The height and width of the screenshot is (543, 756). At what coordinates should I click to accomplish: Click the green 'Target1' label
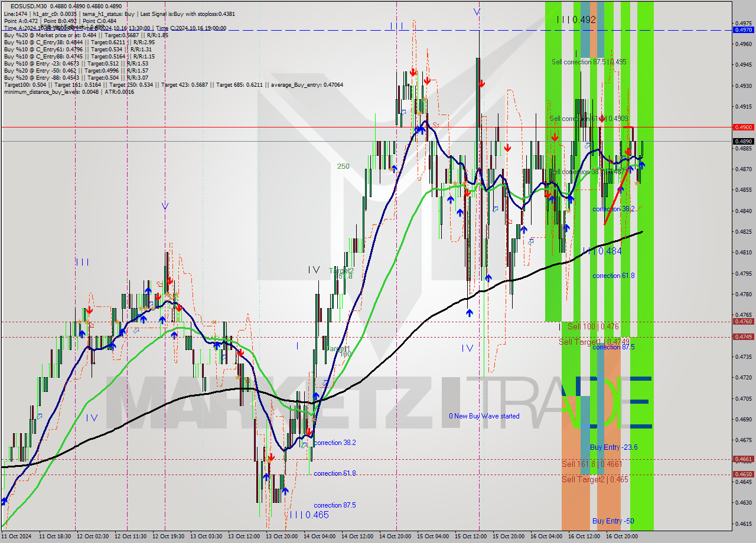pos(338,349)
